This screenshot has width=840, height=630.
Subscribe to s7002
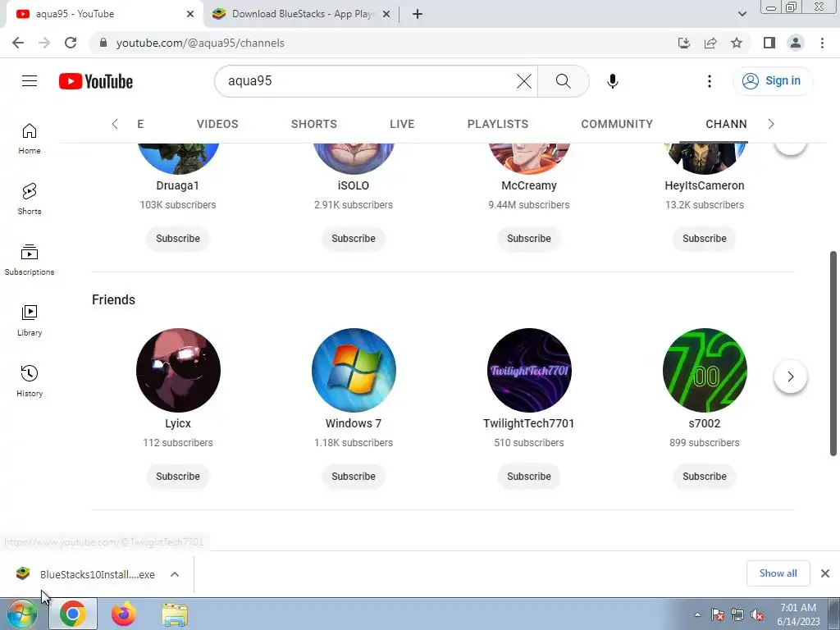(705, 477)
